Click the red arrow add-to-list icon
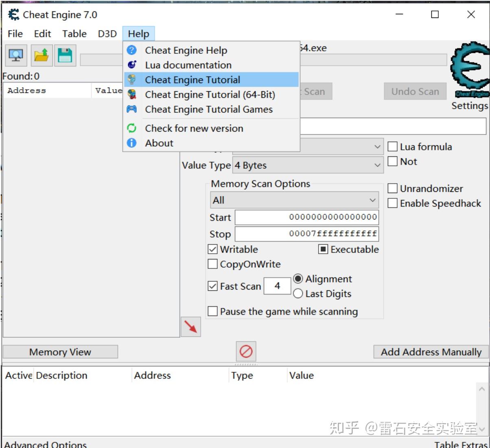The width and height of the screenshot is (490, 448). pyautogui.click(x=191, y=327)
